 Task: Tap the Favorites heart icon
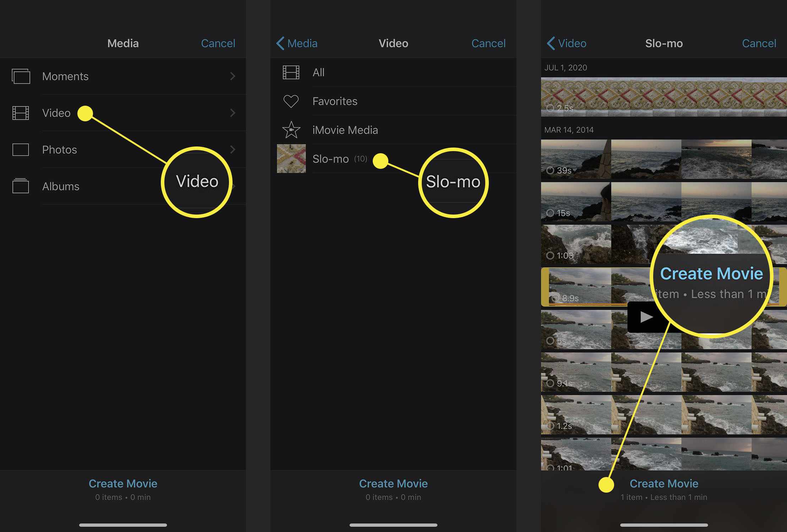(291, 101)
